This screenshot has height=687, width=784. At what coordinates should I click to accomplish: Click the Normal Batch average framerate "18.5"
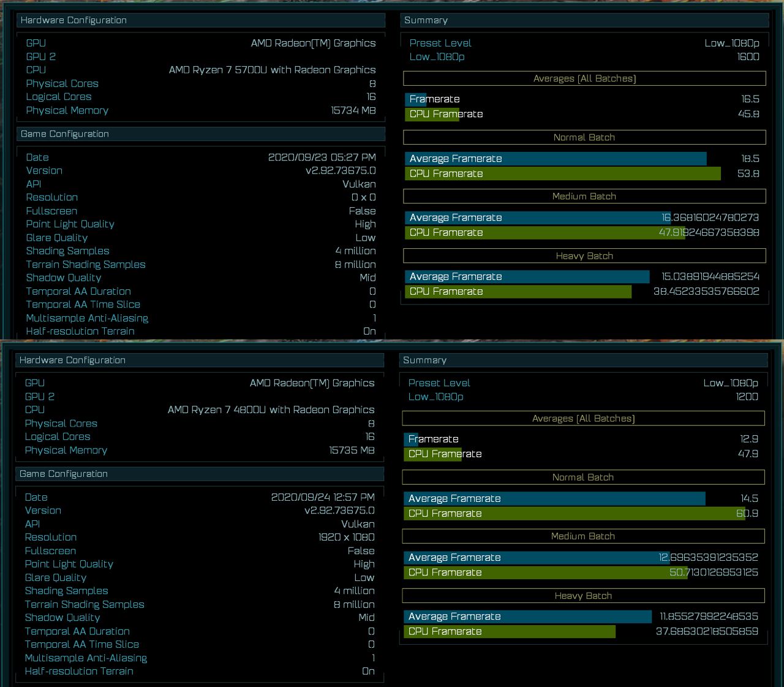pyautogui.click(x=750, y=159)
